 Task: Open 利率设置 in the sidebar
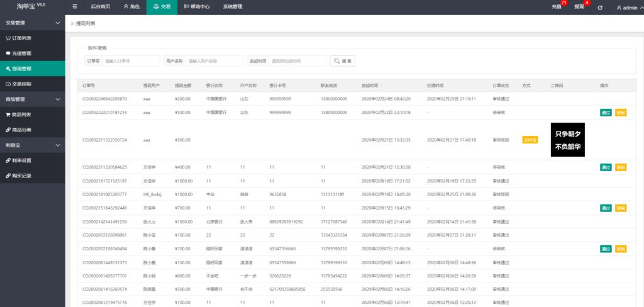click(22, 160)
